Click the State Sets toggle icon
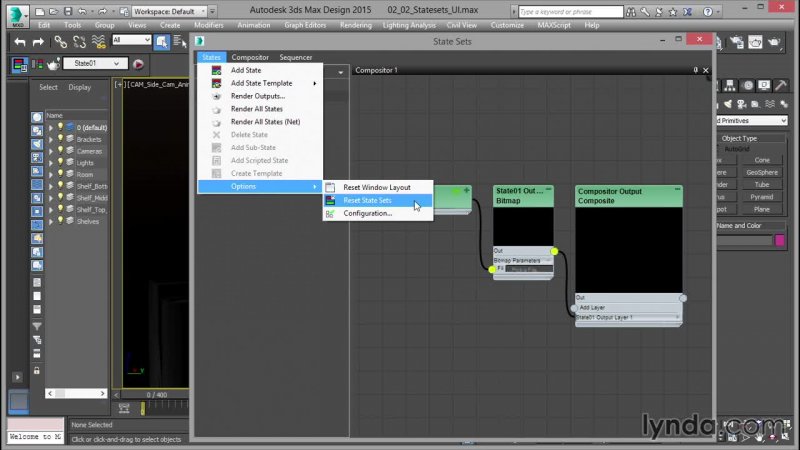The width and height of the screenshot is (800, 450). pos(20,65)
